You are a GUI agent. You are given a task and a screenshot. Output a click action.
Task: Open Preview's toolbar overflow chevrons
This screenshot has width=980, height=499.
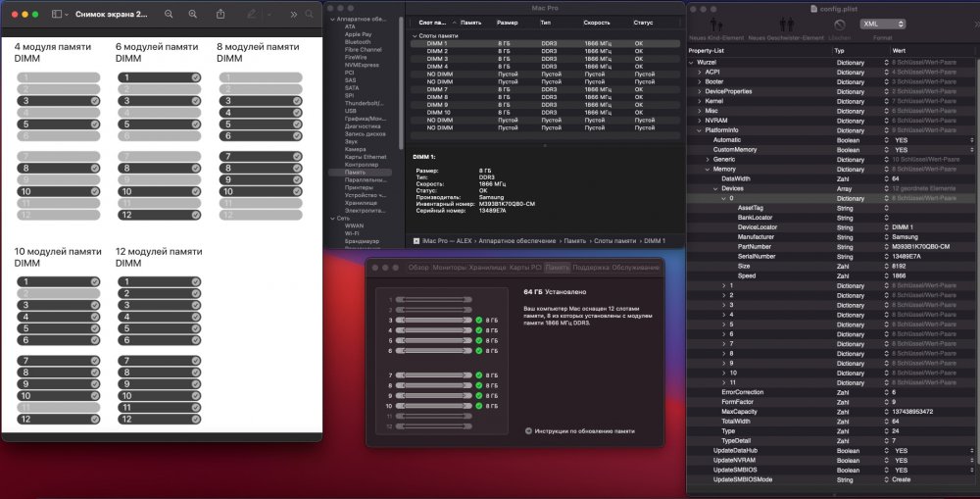(293, 14)
